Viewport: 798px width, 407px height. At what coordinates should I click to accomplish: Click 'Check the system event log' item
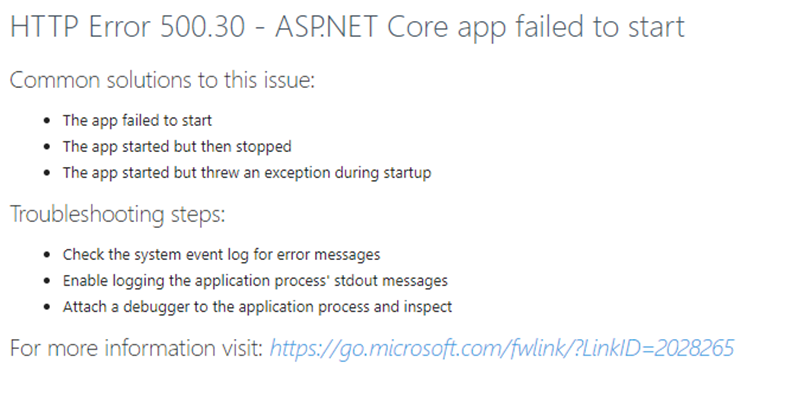(x=221, y=254)
